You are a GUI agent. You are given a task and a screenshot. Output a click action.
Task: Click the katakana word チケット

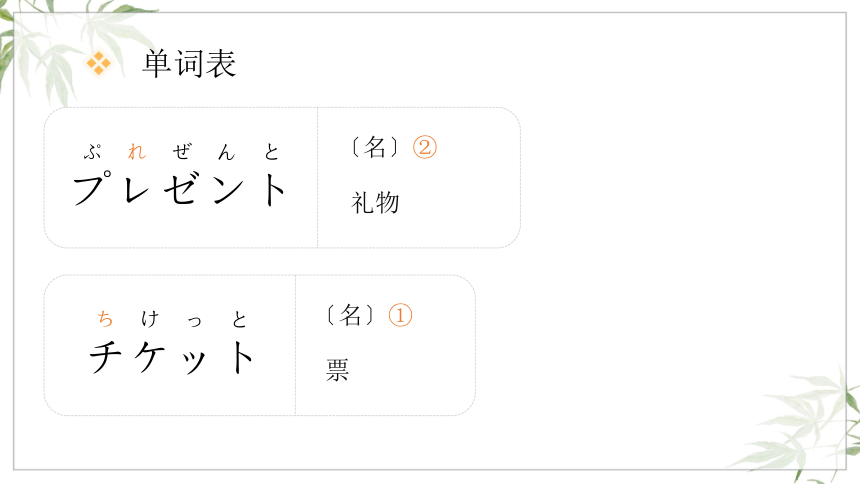click(172, 356)
